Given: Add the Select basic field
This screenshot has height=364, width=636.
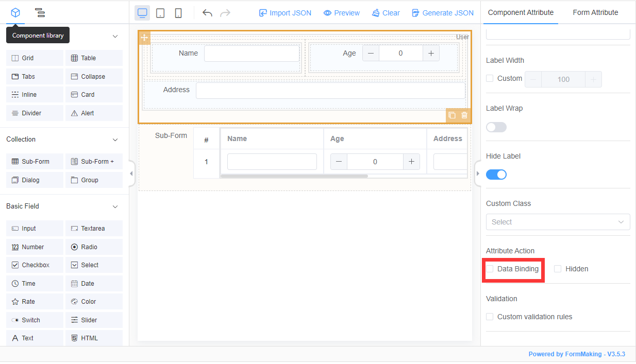Looking at the screenshot, I should point(94,265).
